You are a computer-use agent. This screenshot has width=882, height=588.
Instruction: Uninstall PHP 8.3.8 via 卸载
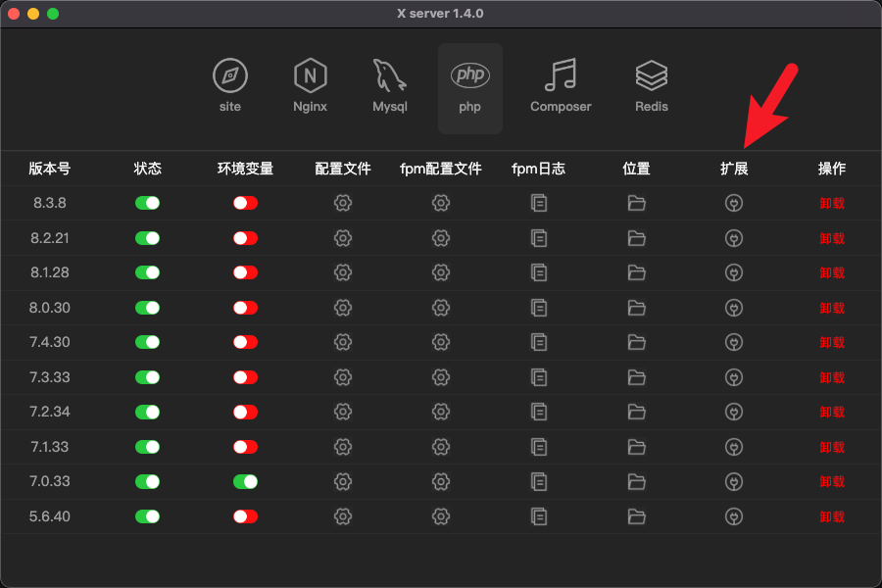tap(832, 203)
